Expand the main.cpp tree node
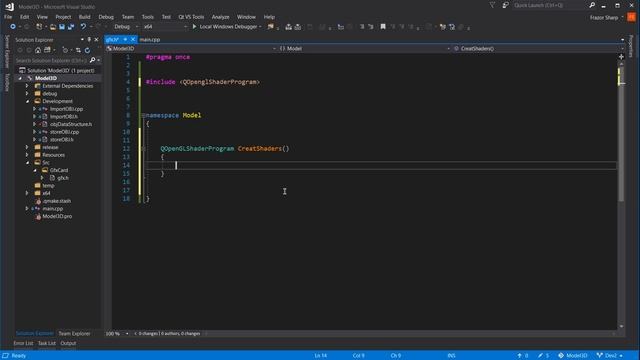Viewport: 640px width, 360px height. click(x=27, y=209)
